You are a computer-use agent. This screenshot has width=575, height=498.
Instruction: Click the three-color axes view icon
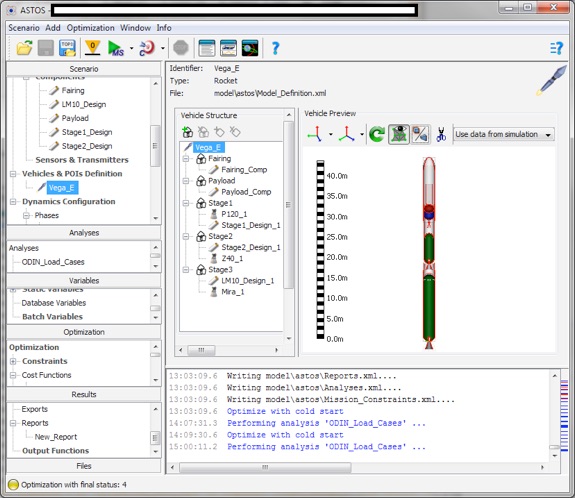pos(347,134)
